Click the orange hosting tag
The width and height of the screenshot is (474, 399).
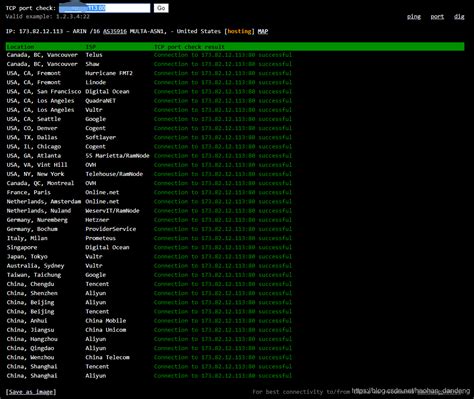click(x=239, y=31)
